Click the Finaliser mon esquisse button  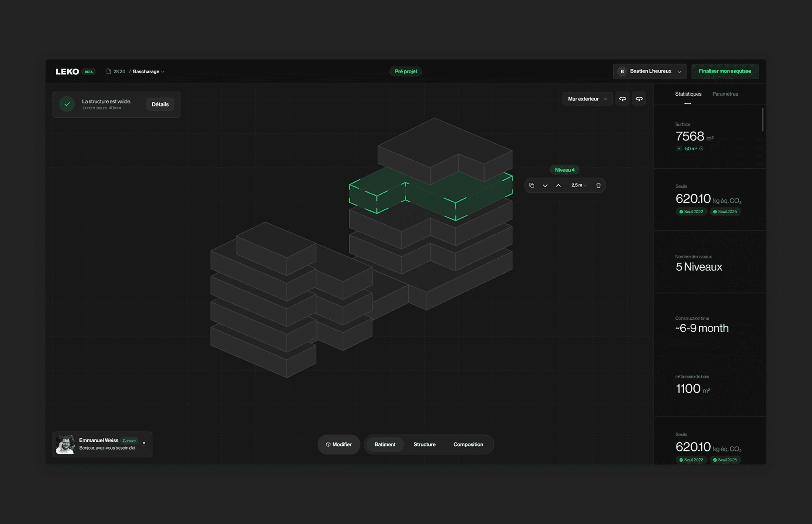click(x=725, y=71)
